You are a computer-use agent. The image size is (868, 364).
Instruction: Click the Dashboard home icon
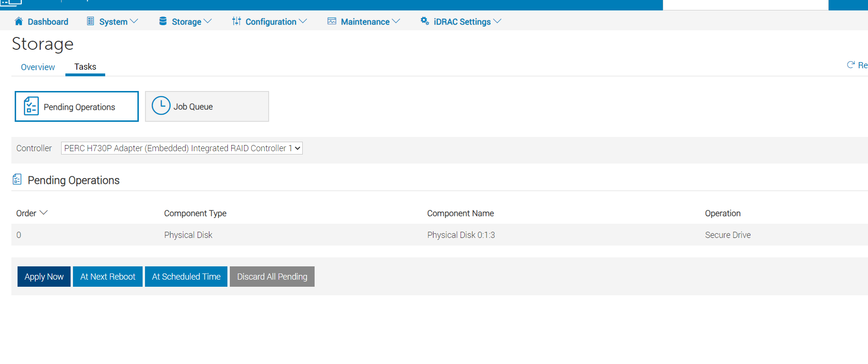(x=19, y=21)
